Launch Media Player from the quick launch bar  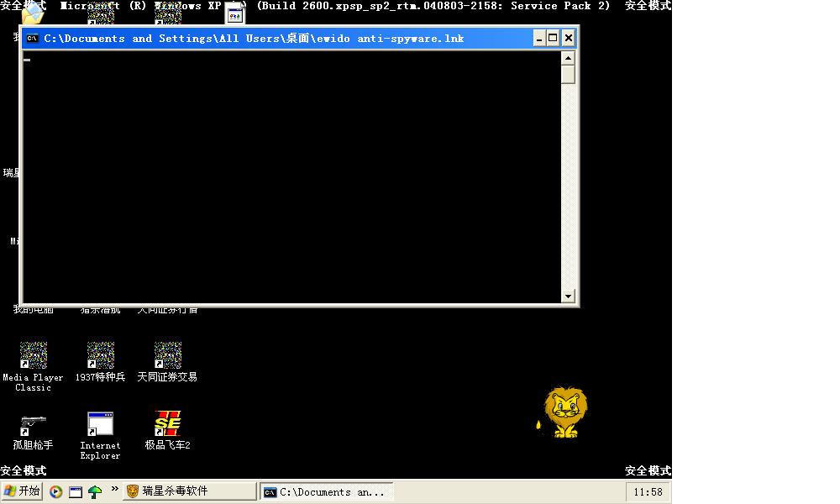pos(55,491)
